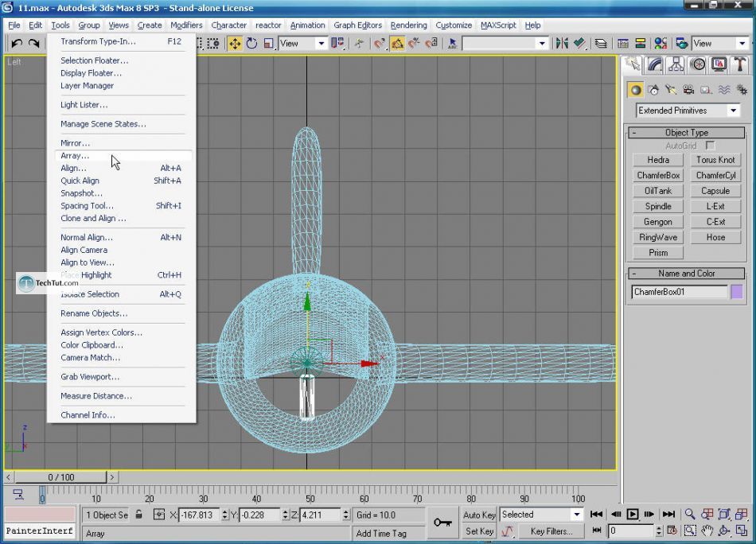This screenshot has height=544, width=756.
Task: Click the Undo arrow icon
Action: pos(17,44)
